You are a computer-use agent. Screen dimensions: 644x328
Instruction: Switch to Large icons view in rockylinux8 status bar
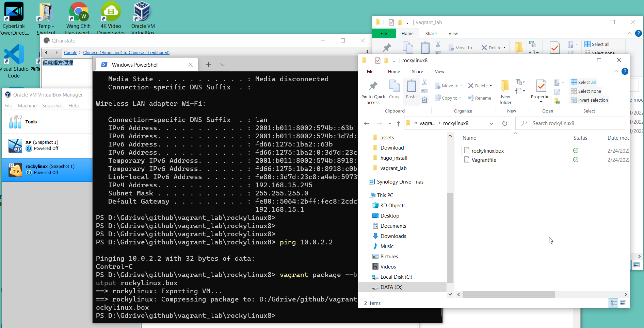tap(623, 303)
